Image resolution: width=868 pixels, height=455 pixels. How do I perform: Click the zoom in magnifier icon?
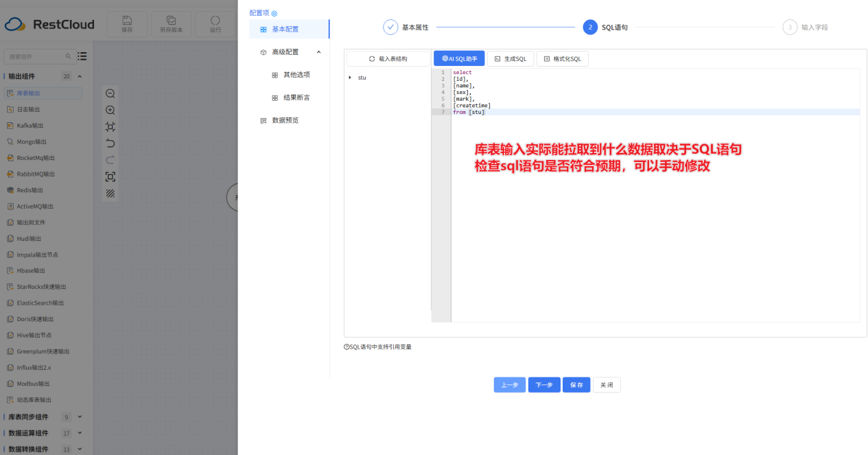pyautogui.click(x=110, y=110)
